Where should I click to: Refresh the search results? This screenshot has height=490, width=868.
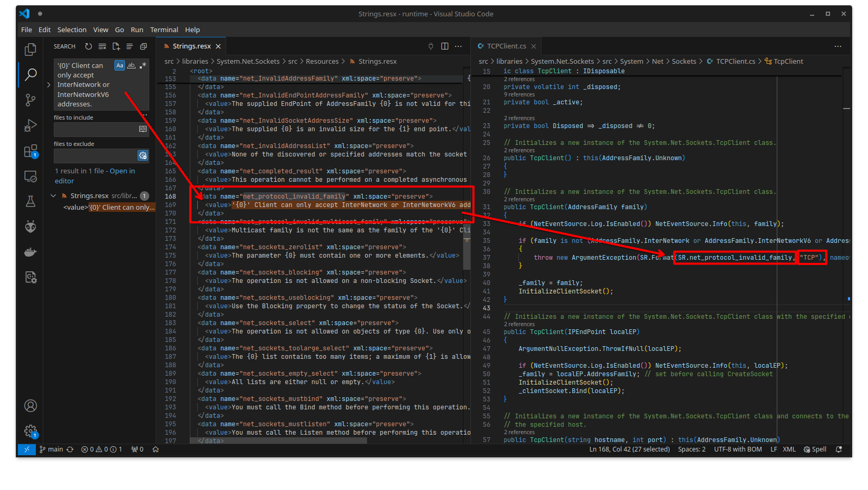(x=89, y=46)
